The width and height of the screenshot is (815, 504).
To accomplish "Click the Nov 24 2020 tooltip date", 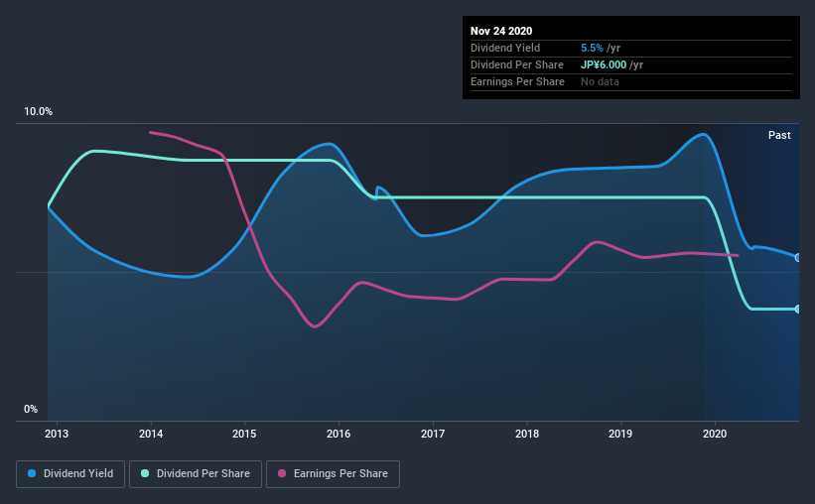I will point(501,31).
